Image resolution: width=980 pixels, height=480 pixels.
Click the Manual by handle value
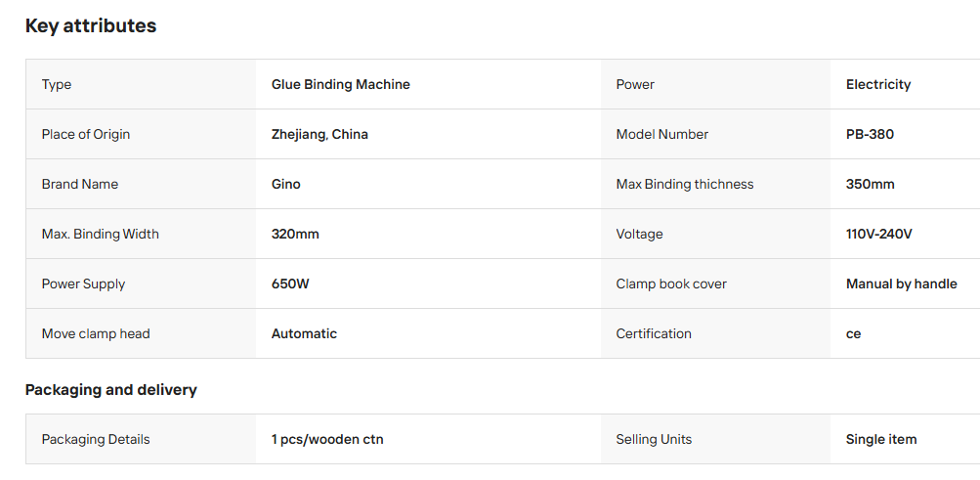(901, 284)
